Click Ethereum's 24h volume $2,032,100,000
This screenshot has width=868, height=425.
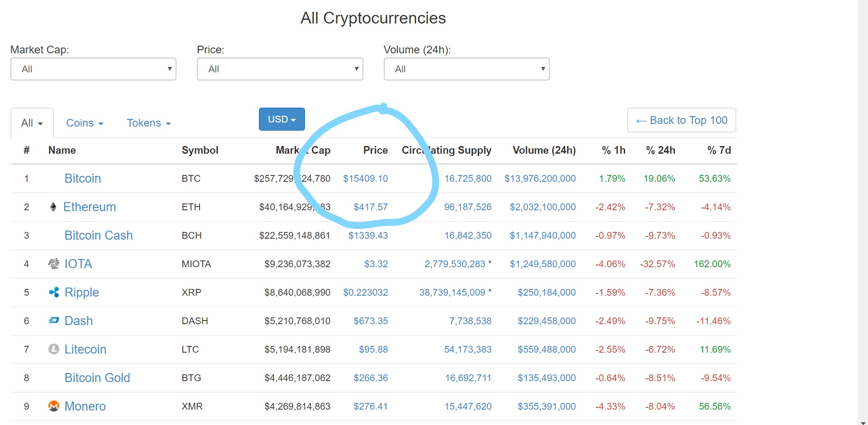[543, 207]
